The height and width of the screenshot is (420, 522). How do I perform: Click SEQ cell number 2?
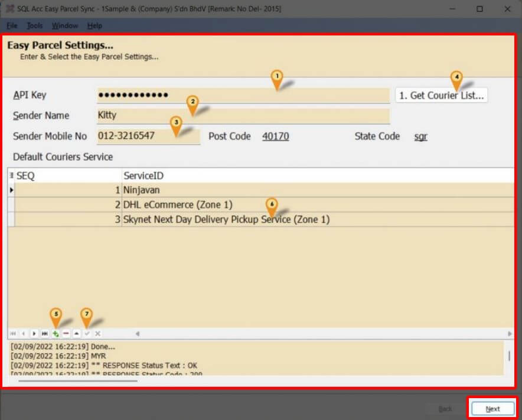tap(68, 204)
